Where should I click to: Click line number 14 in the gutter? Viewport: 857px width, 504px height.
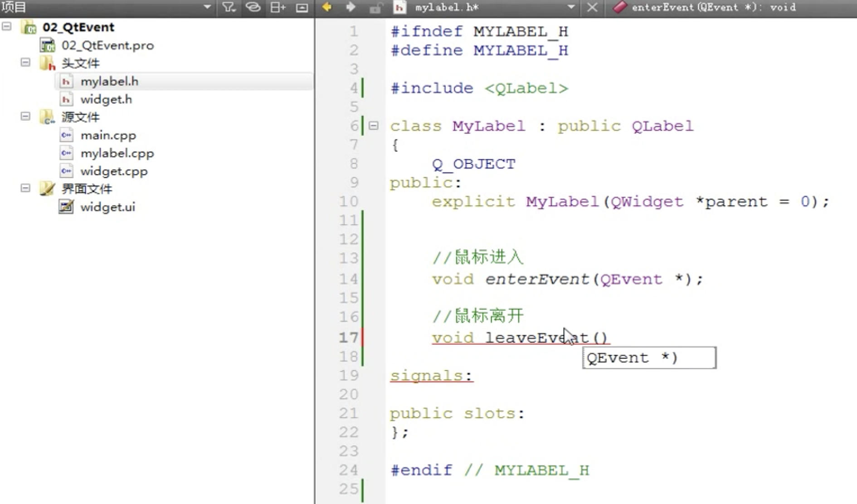click(348, 279)
